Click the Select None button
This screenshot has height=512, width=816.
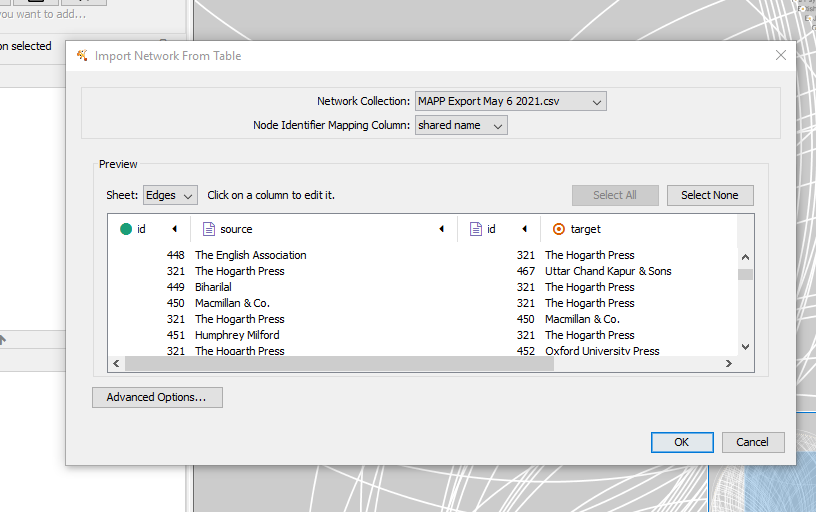click(x=710, y=195)
